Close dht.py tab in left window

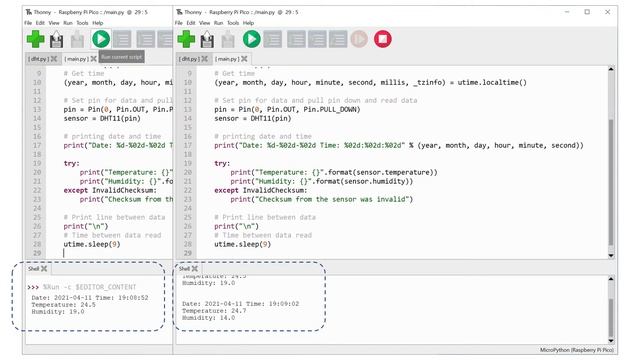(x=54, y=59)
